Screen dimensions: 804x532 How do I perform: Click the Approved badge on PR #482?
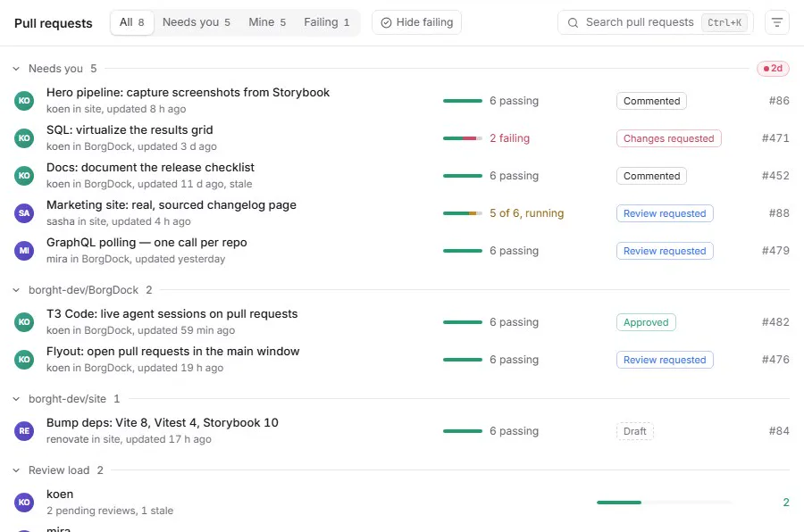(x=646, y=322)
